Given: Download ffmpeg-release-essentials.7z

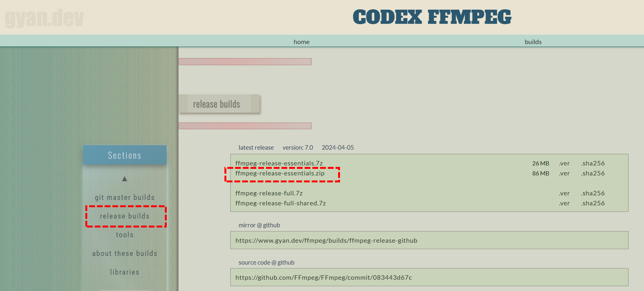Looking at the screenshot, I should 279,163.
